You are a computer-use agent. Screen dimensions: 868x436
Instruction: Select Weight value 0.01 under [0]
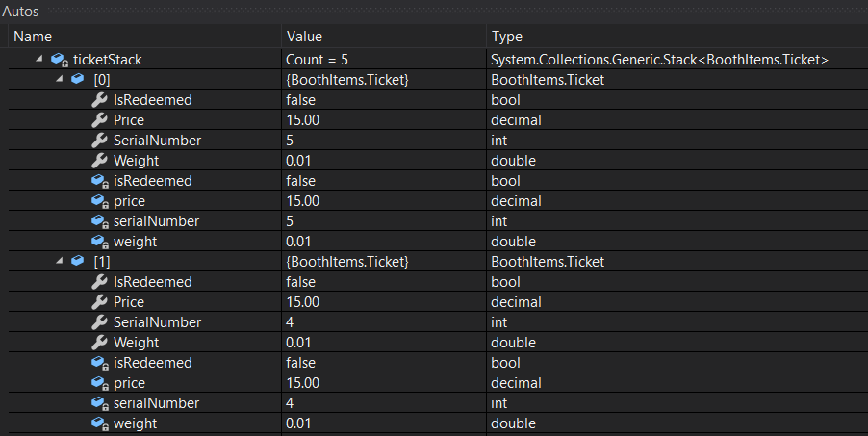pos(298,160)
